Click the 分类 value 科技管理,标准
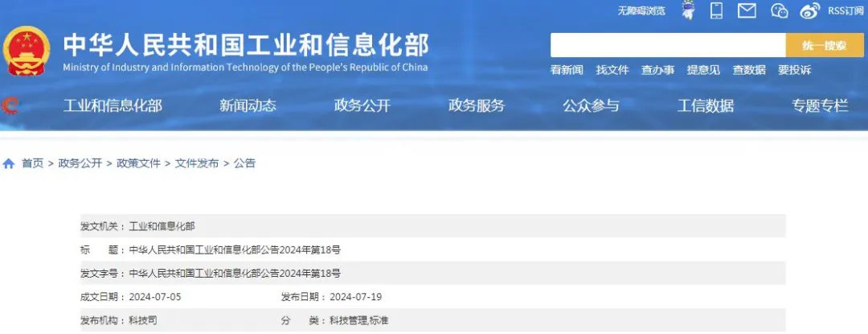868x334 pixels. (x=358, y=320)
